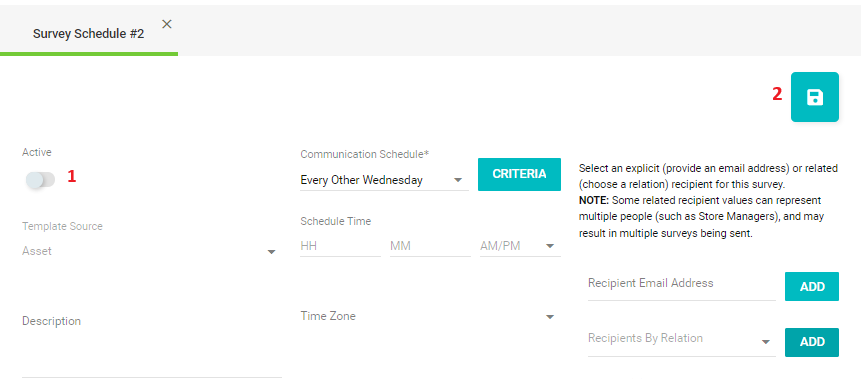Close the Survey Schedule #2 tab

click(167, 24)
